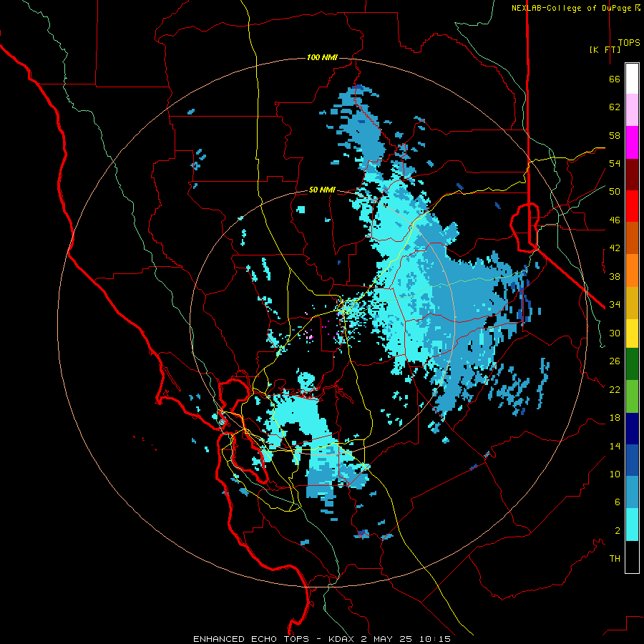
Task: Pick the magenta legend swatch
Action: click(x=632, y=142)
